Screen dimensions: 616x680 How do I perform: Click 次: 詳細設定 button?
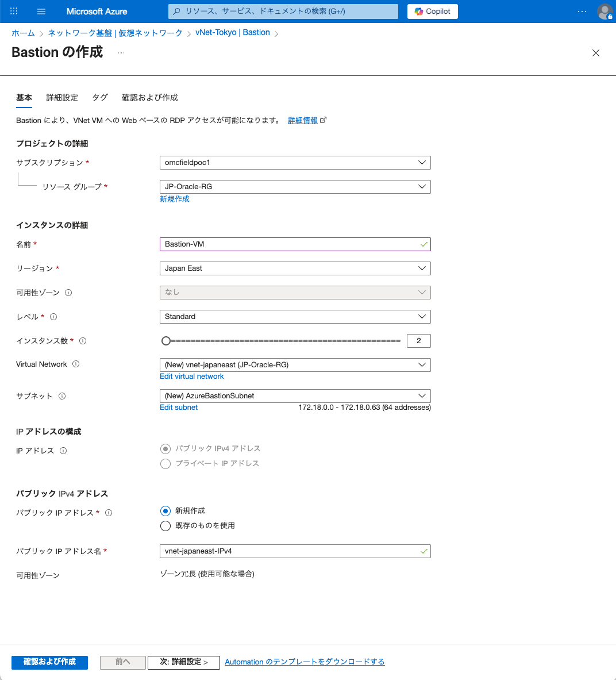click(x=184, y=662)
